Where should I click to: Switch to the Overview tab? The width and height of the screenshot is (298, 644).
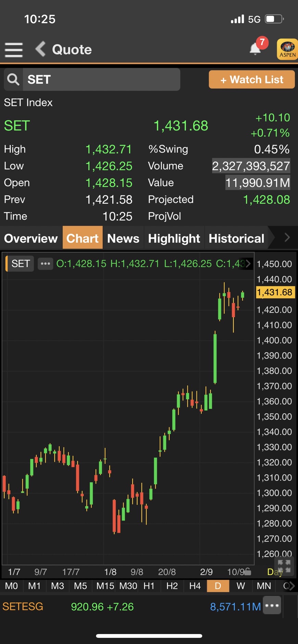[x=31, y=238]
